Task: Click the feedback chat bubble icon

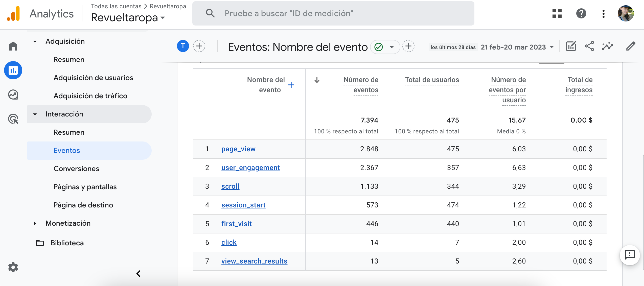Action: pos(630,255)
